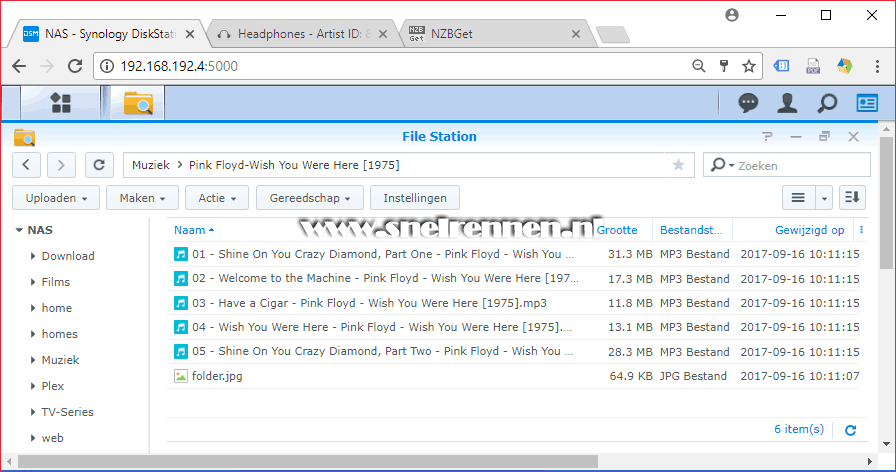The height and width of the screenshot is (472, 896).
Task: Open the PDF extension icon
Action: [813, 66]
